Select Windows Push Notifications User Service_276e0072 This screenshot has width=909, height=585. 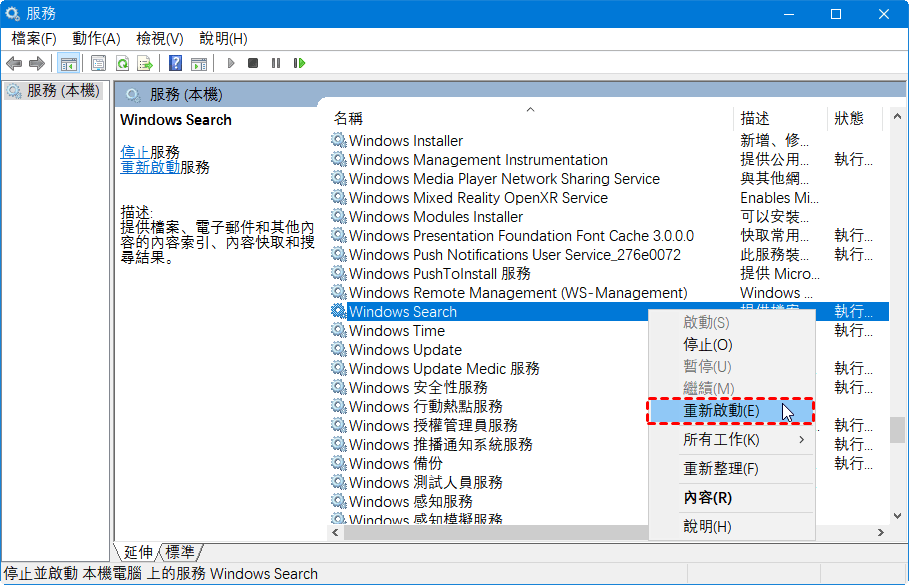pyautogui.click(x=515, y=255)
